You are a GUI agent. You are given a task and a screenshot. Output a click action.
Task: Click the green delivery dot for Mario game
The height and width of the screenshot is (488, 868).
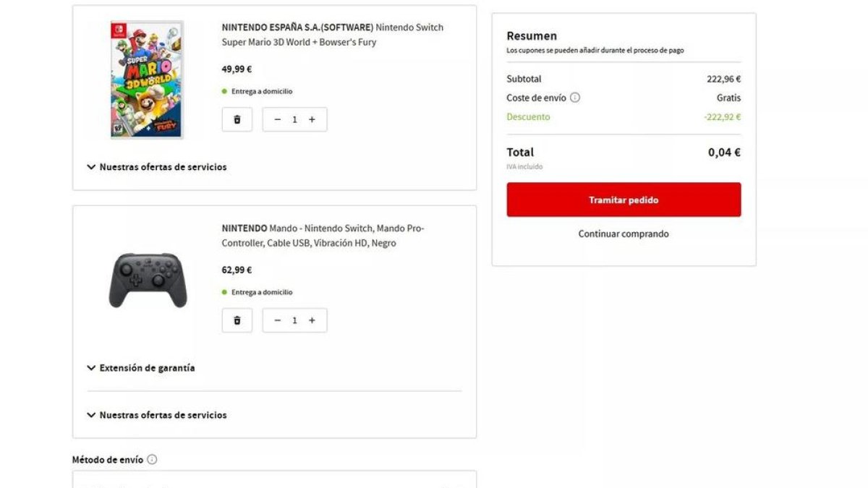pos(224,91)
